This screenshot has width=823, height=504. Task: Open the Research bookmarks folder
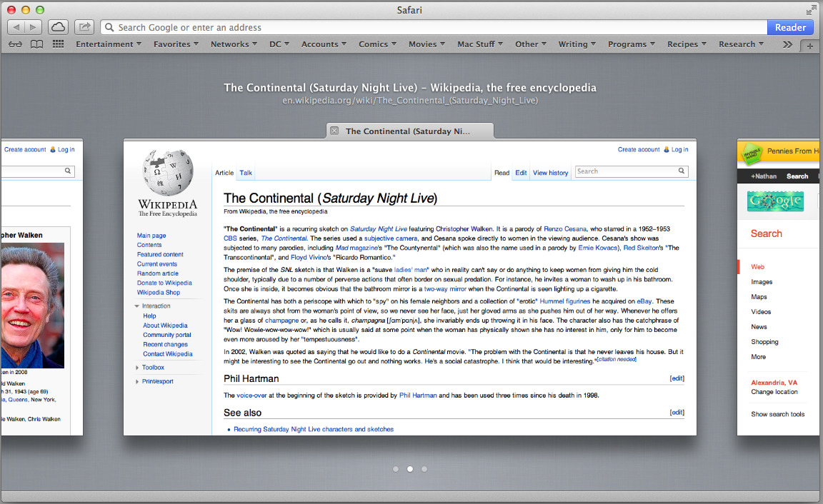coord(741,44)
